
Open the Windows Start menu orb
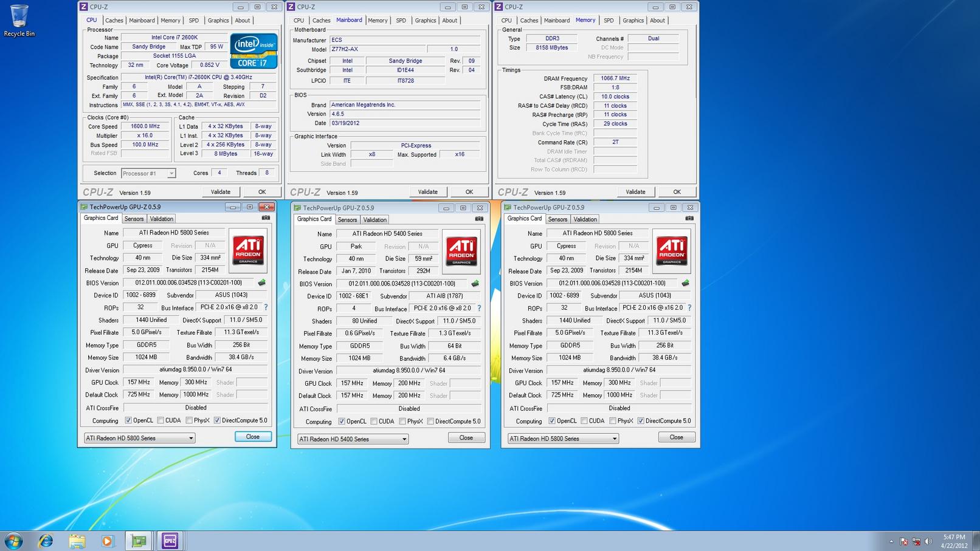pos(13,541)
